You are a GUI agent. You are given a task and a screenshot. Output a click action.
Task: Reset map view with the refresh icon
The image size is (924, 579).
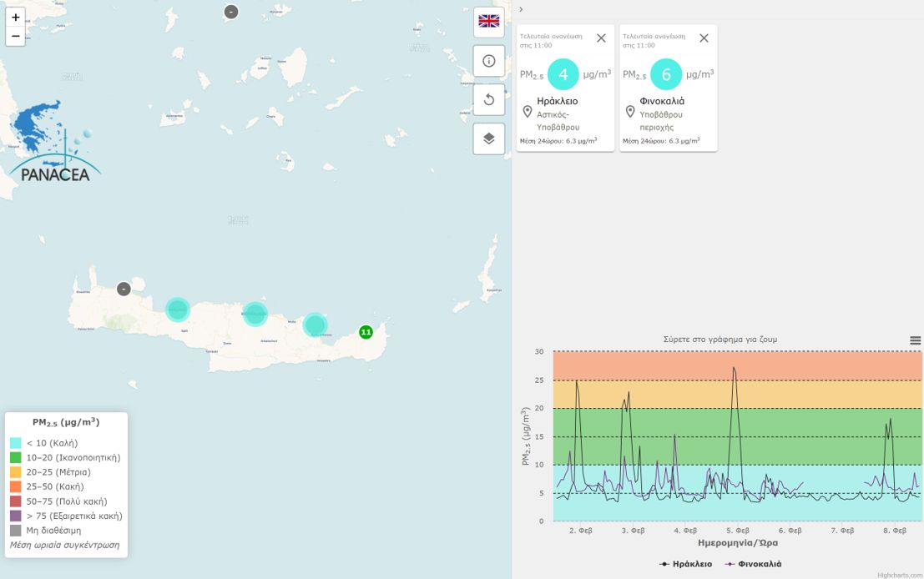(488, 100)
